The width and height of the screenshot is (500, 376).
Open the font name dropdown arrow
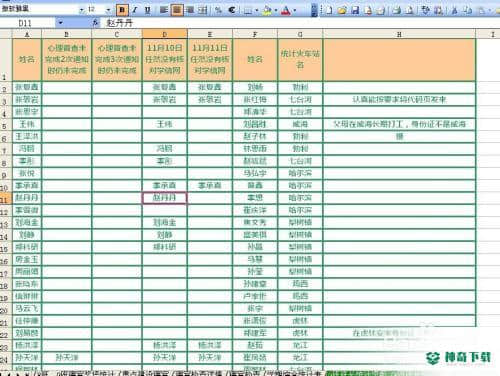tap(81, 10)
